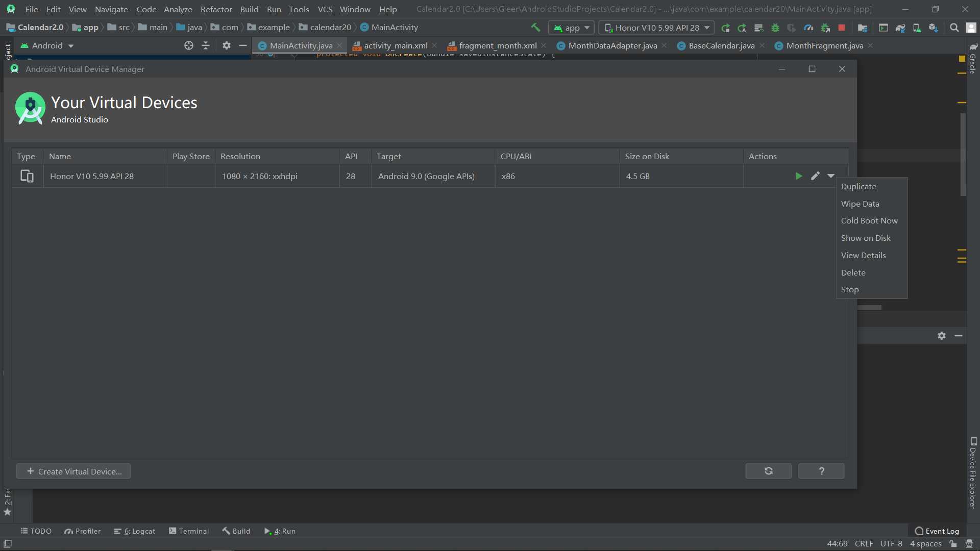980x551 pixels.
Task: Click the MainActivity breadcrumb in navigation bar
Action: pos(389,28)
